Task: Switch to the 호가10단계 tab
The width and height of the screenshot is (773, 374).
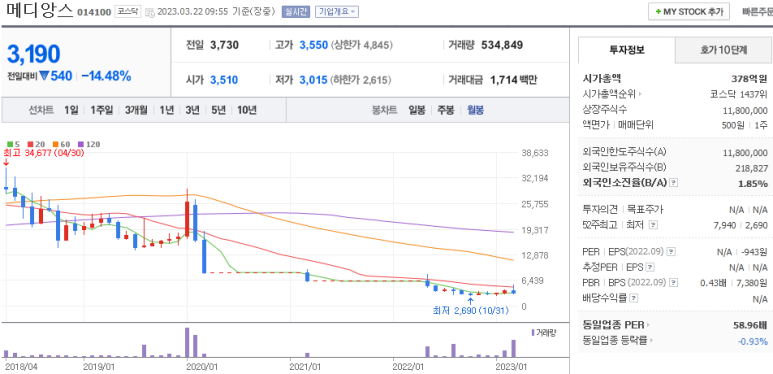Action: coord(724,49)
